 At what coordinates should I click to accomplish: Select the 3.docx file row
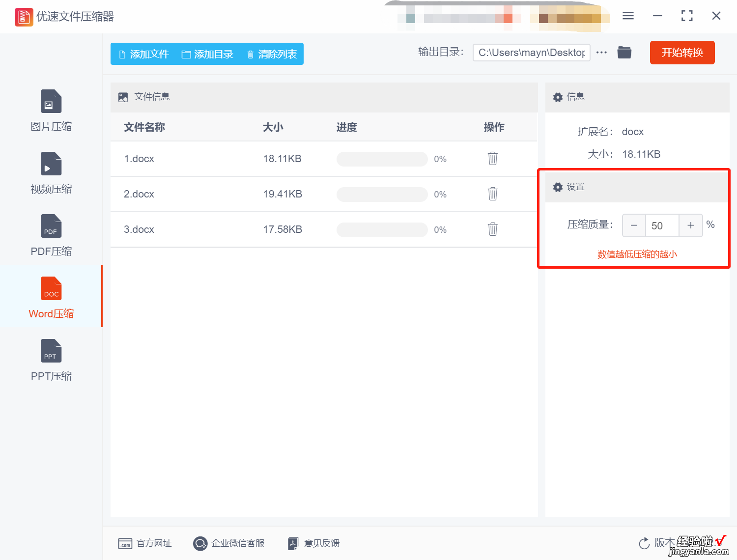tap(324, 229)
